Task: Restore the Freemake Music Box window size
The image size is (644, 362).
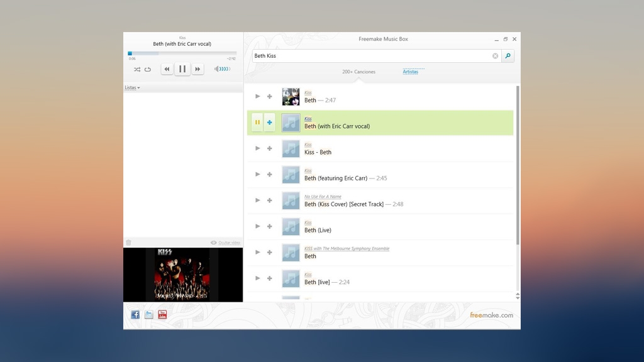Action: pyautogui.click(x=506, y=39)
